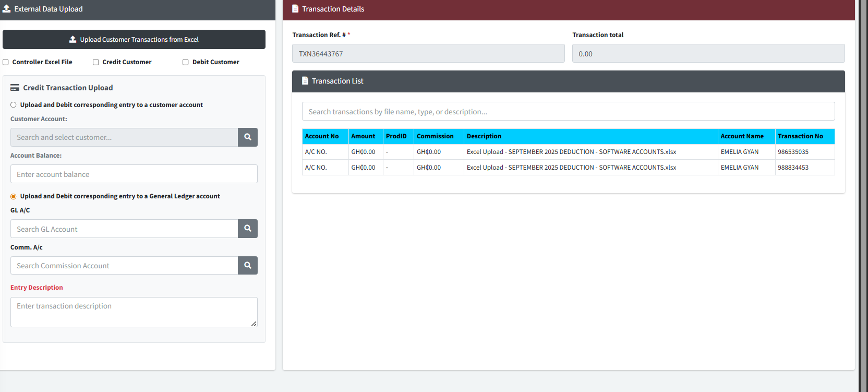Click the Credit Transaction Upload card icon
Screen dimensions: 868x392
(x=15, y=88)
